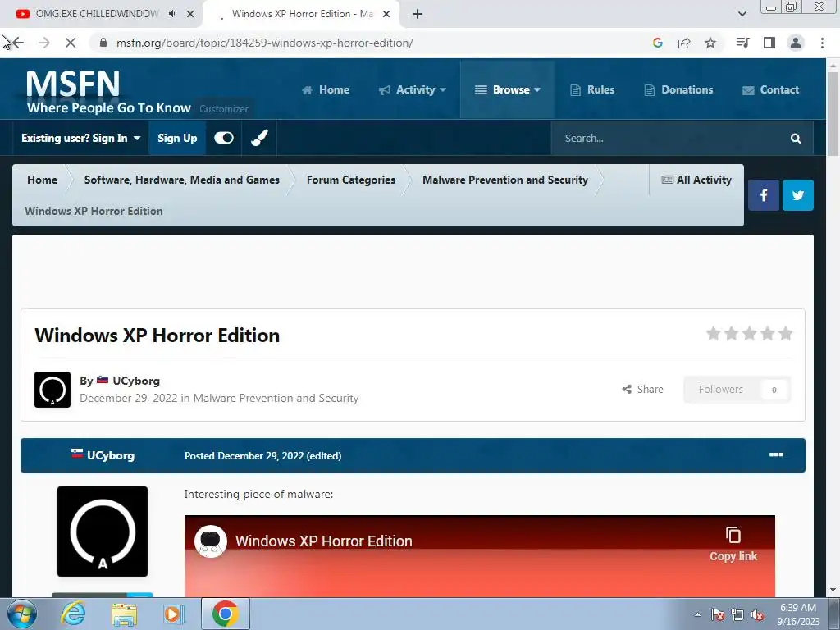
Task: Open the Contact page
Action: pyautogui.click(x=771, y=89)
